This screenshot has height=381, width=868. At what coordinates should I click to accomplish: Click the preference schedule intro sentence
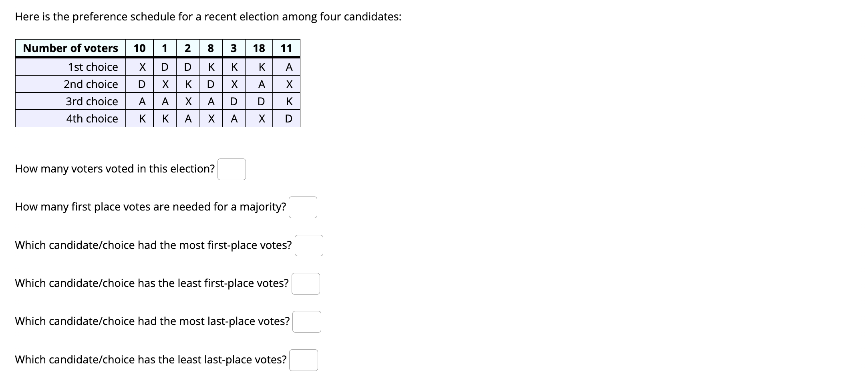coord(208,17)
